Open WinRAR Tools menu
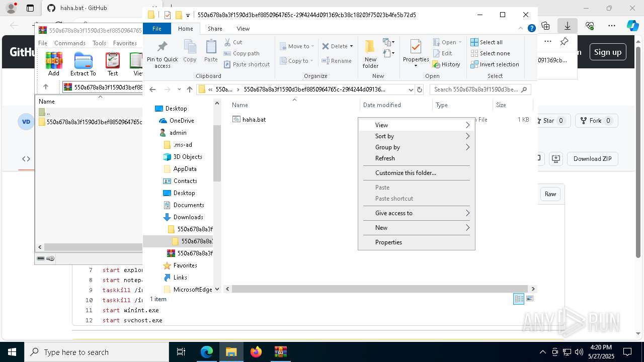Image resolution: width=644 pixels, height=362 pixels. point(99,43)
